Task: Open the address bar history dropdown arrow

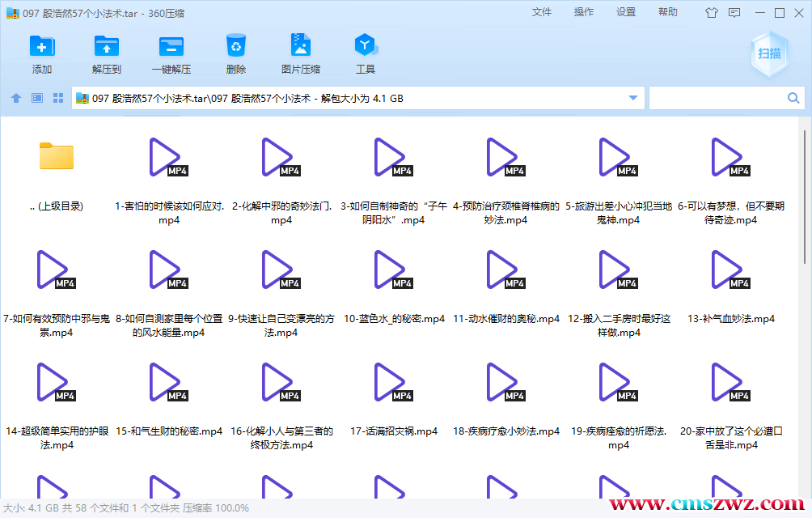Action: [x=632, y=97]
